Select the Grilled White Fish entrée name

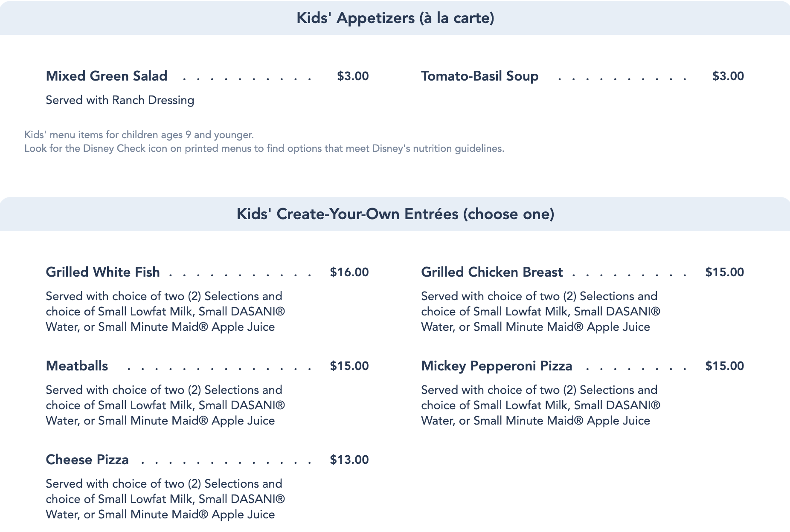[103, 272]
